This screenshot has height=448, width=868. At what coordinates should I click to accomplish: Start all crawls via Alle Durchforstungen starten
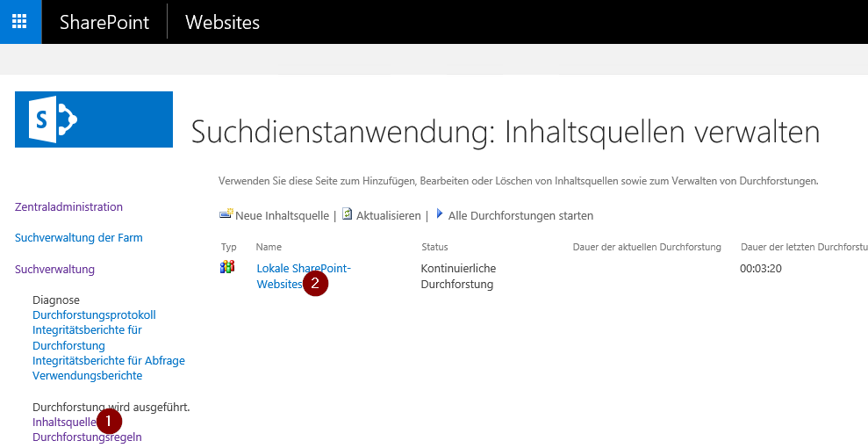[x=520, y=215]
